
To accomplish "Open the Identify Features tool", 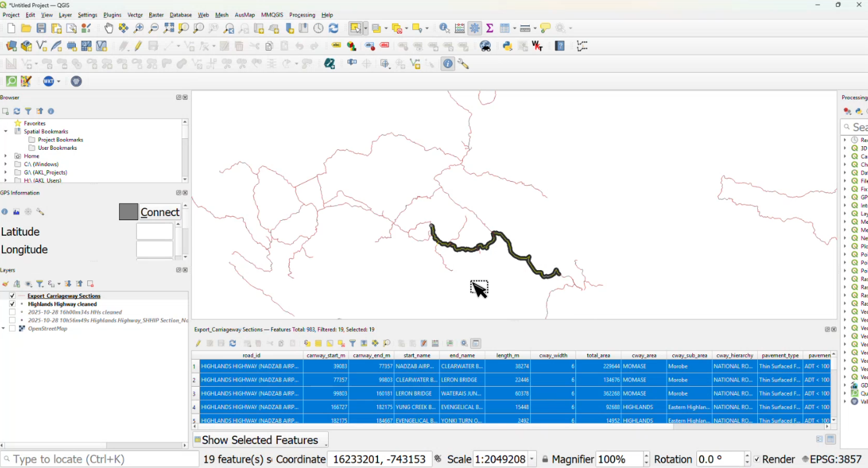I will 444,28.
